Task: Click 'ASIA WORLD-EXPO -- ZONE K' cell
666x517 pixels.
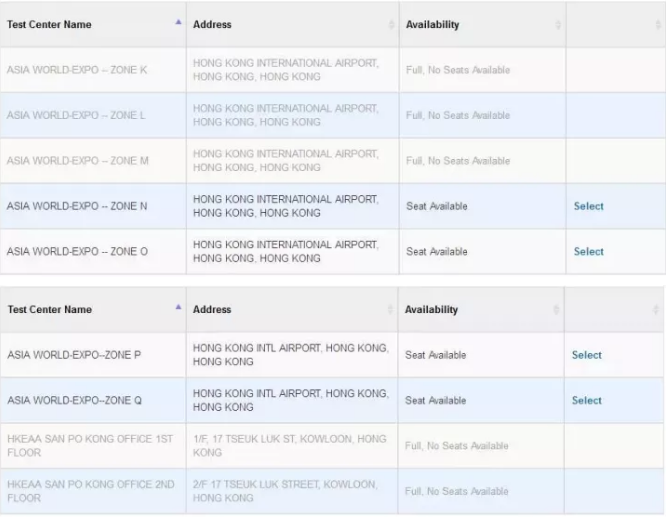Action: tap(93, 70)
